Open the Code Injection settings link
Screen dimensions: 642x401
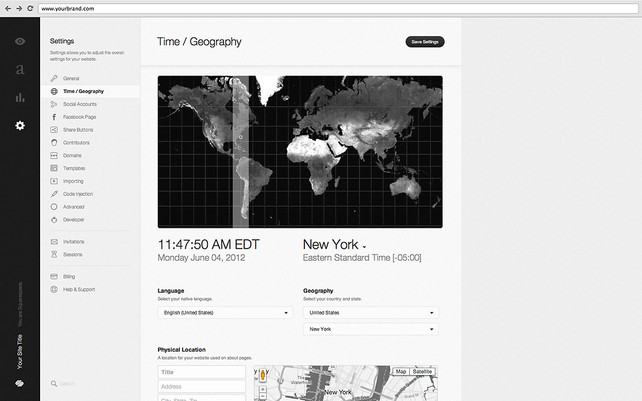point(78,194)
